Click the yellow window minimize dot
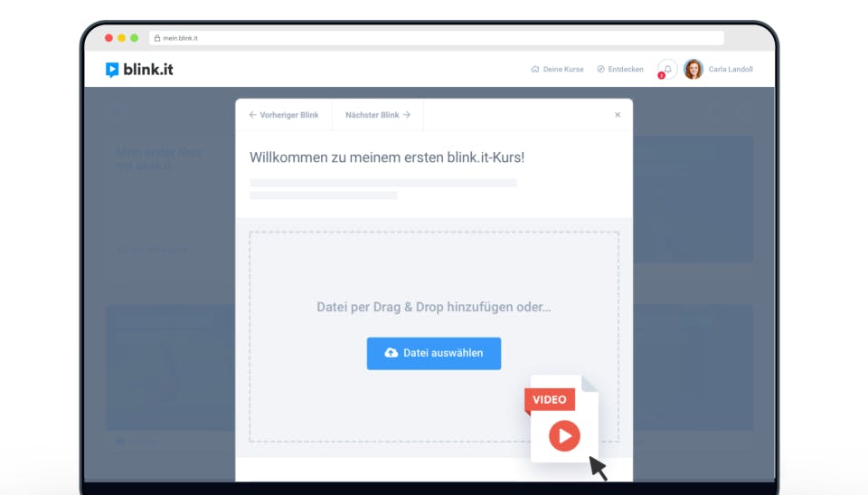 [x=121, y=38]
